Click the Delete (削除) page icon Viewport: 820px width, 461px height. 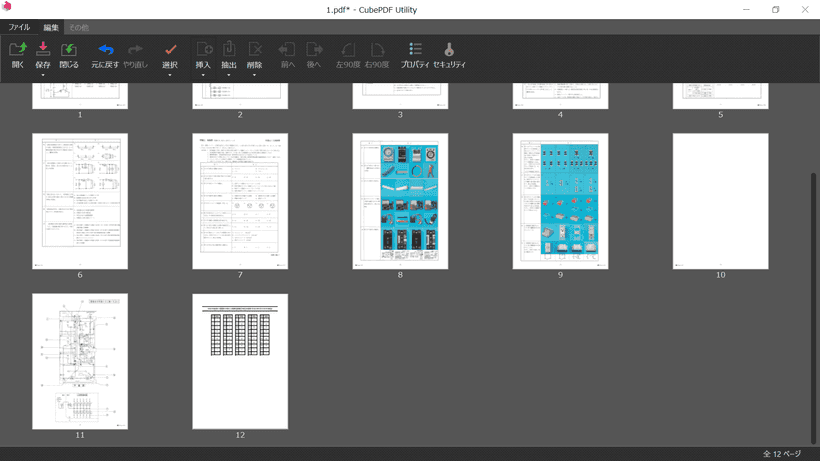[x=255, y=50]
